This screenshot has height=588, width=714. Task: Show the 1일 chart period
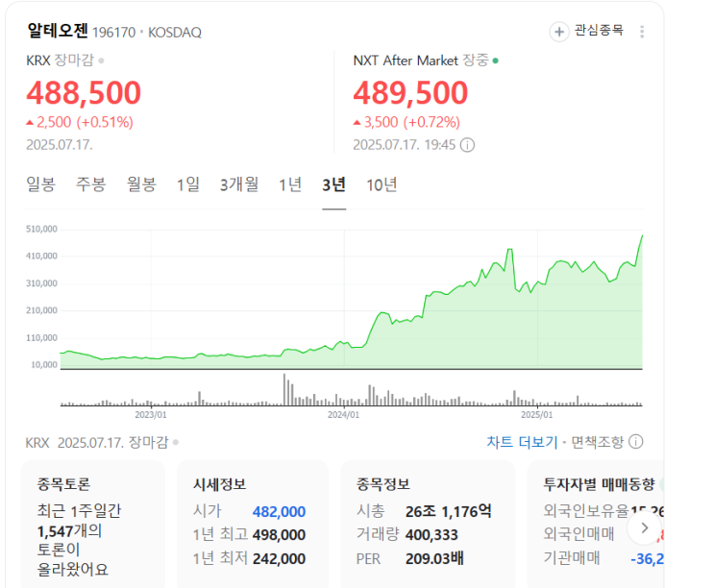(188, 184)
